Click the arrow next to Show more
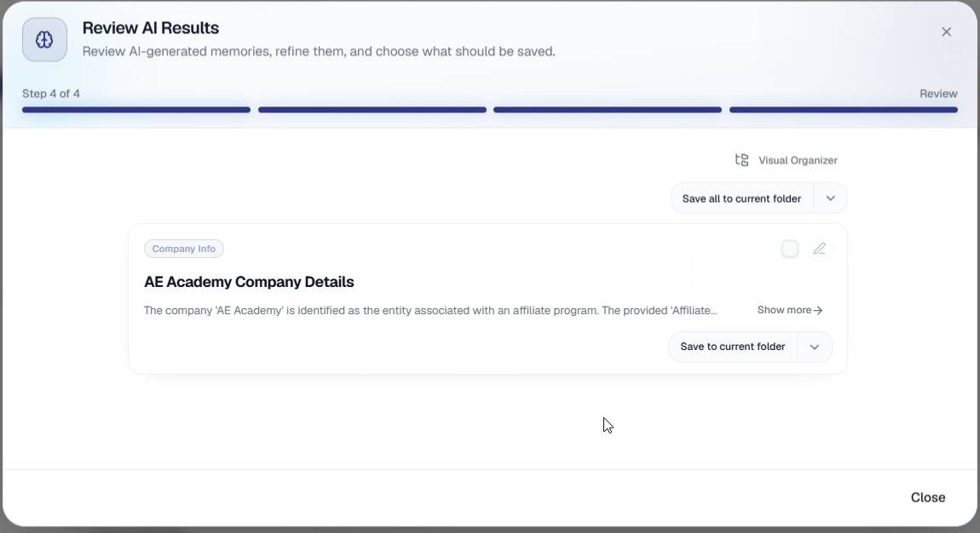This screenshot has height=533, width=980. 817,310
